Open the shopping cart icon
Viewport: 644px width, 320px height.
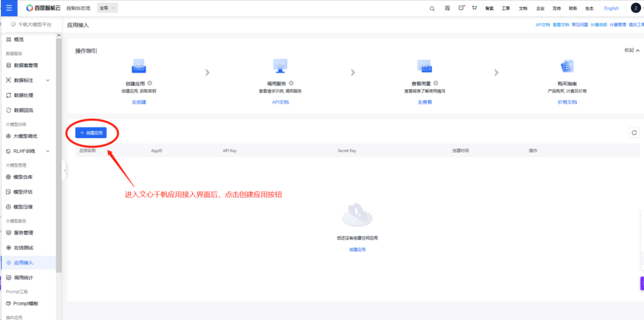(x=474, y=8)
